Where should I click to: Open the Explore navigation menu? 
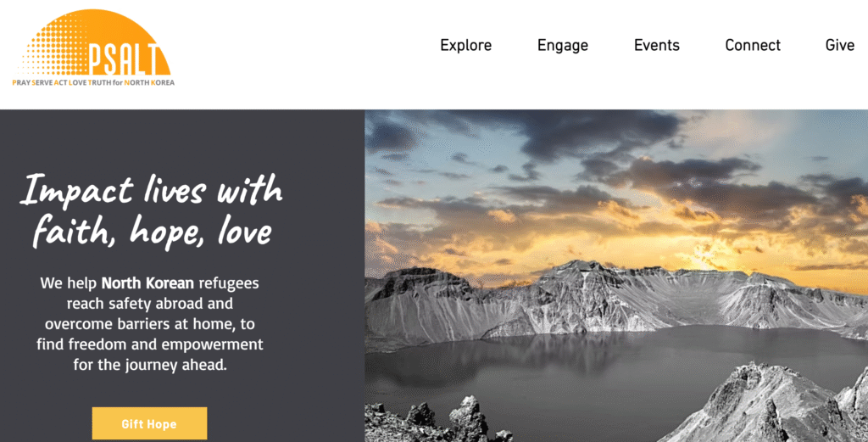pos(465,46)
